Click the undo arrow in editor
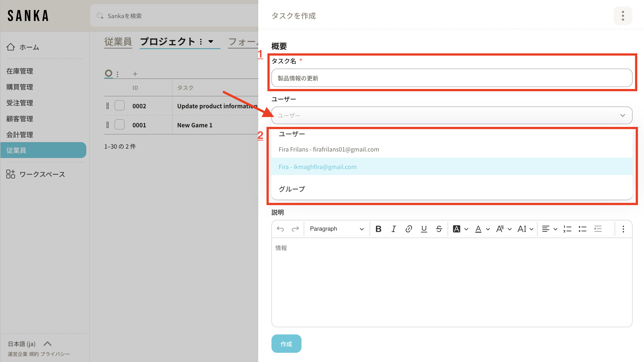 (x=280, y=229)
